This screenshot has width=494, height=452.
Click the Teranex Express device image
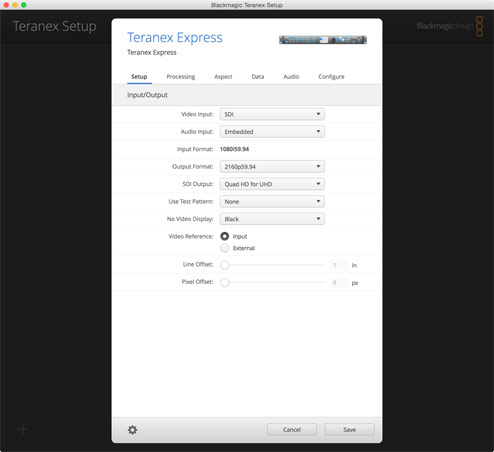323,40
